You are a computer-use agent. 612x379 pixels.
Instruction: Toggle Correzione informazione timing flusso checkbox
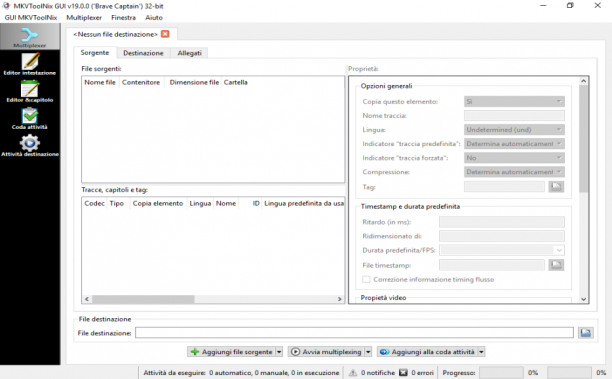click(366, 279)
